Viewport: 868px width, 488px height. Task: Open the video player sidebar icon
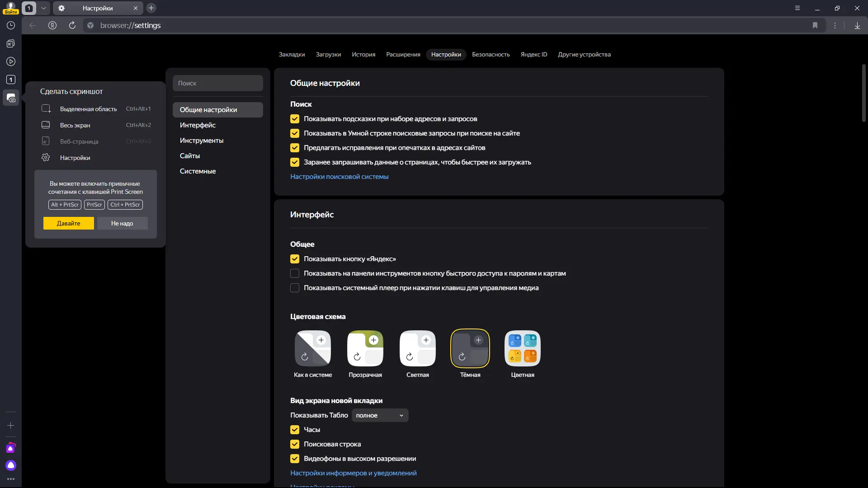[11, 61]
